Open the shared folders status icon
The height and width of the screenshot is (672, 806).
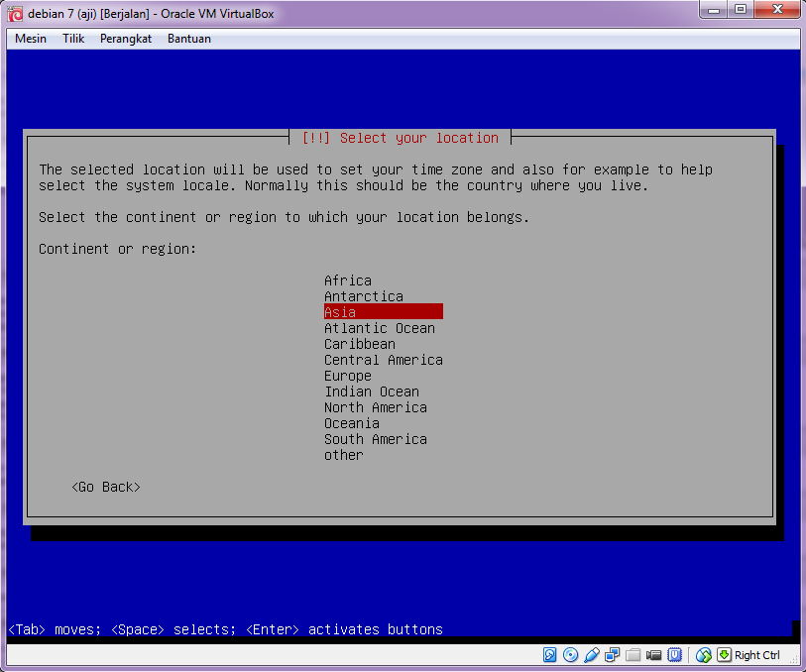coord(633,654)
